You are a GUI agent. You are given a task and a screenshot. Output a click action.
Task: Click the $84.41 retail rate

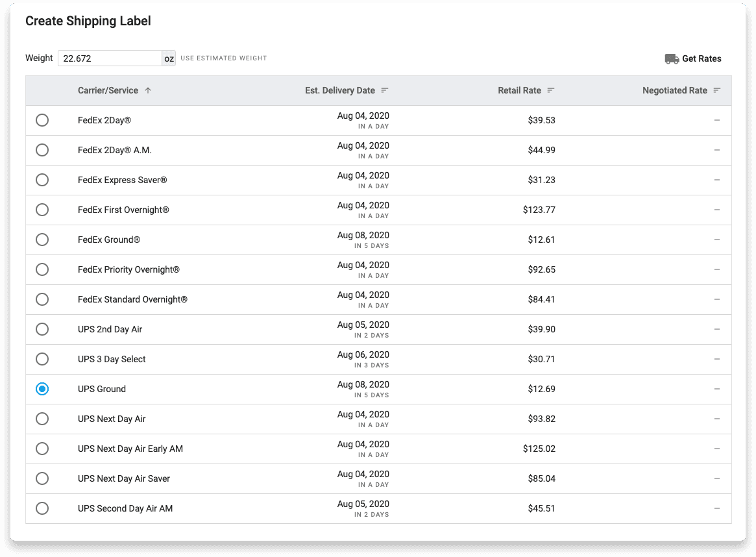tap(541, 299)
